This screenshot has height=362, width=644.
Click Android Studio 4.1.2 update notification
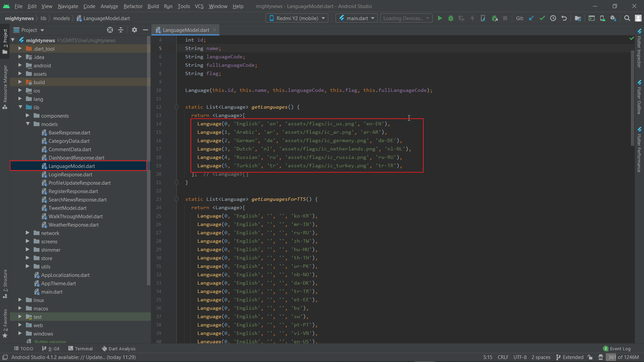(x=73, y=357)
